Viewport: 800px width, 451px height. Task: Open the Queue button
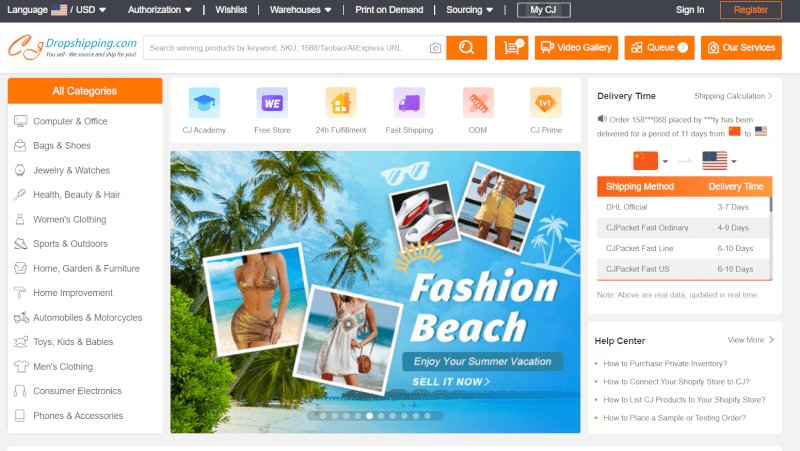tap(659, 47)
